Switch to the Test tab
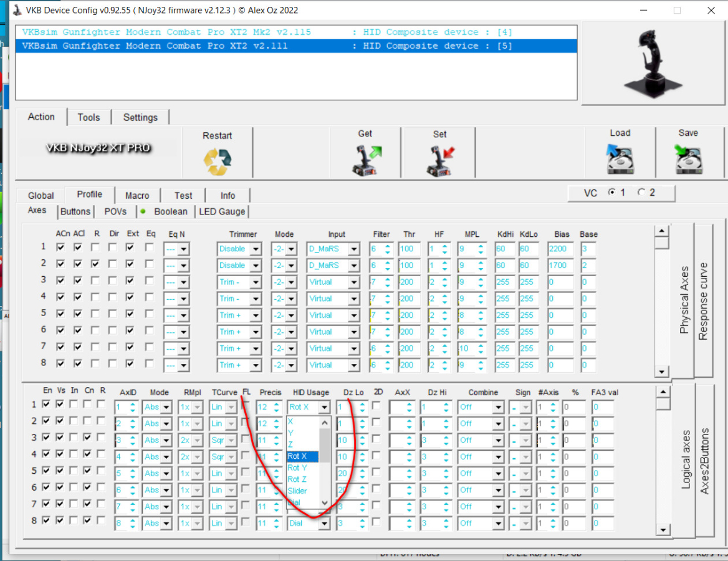This screenshot has height=561, width=728. point(183,196)
